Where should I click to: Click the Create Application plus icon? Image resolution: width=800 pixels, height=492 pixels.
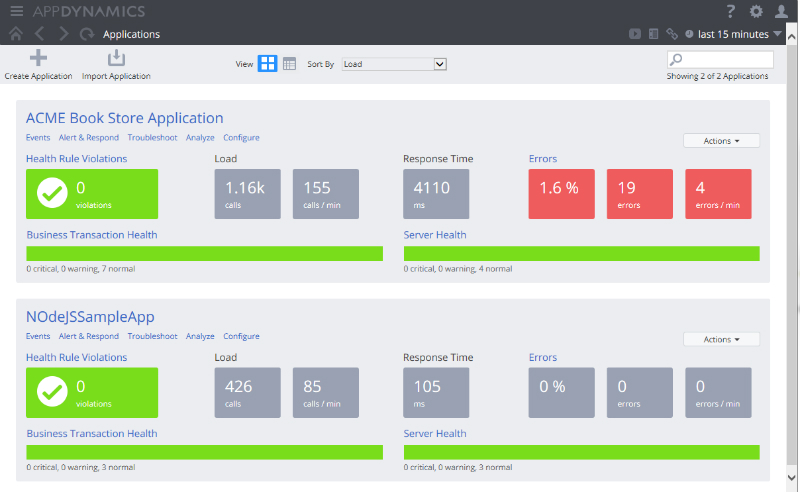(38, 58)
